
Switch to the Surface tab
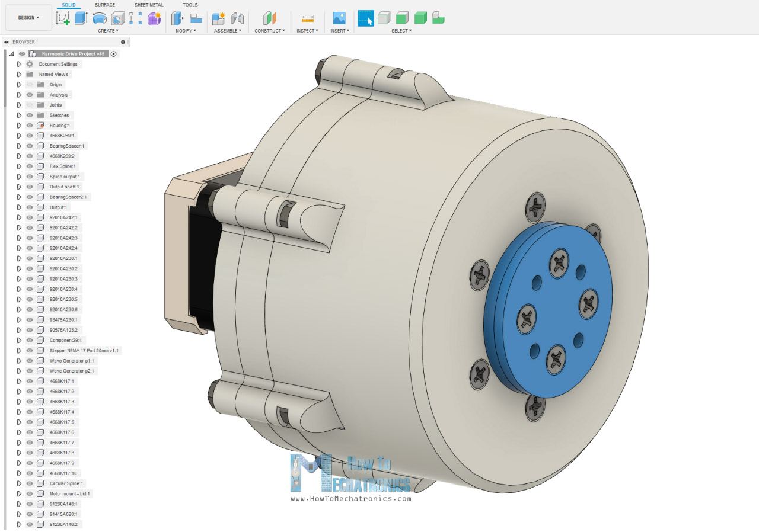pyautogui.click(x=105, y=5)
